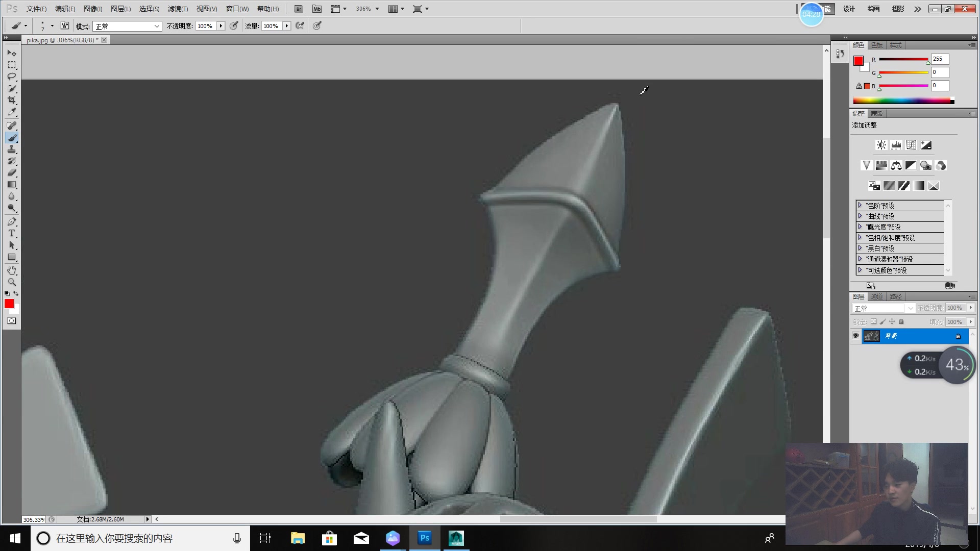
Task: Open the Filter menu
Action: point(177,9)
